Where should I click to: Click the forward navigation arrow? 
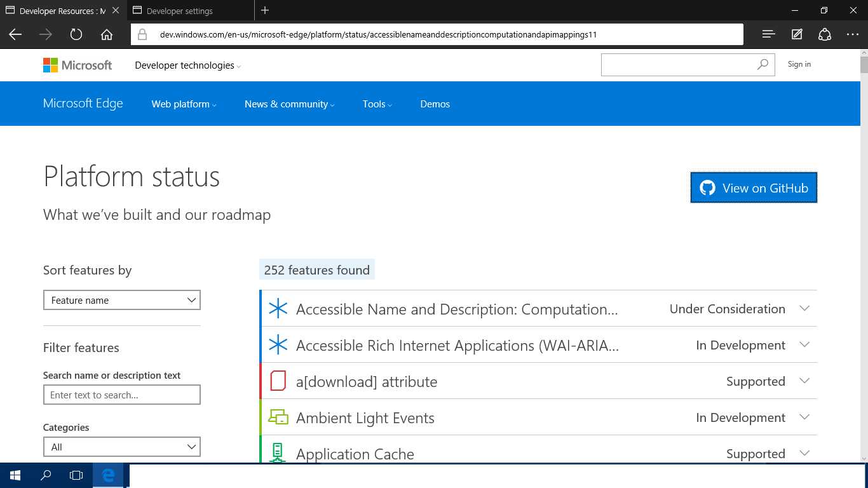click(46, 34)
